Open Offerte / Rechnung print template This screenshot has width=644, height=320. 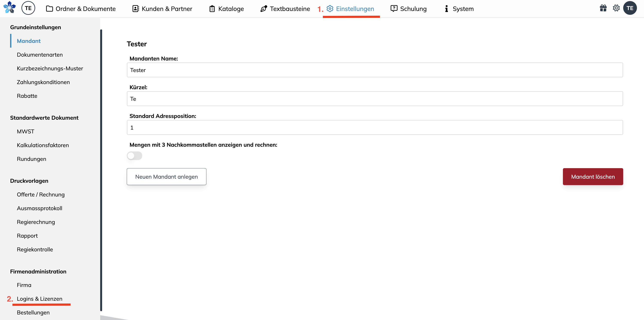point(41,194)
